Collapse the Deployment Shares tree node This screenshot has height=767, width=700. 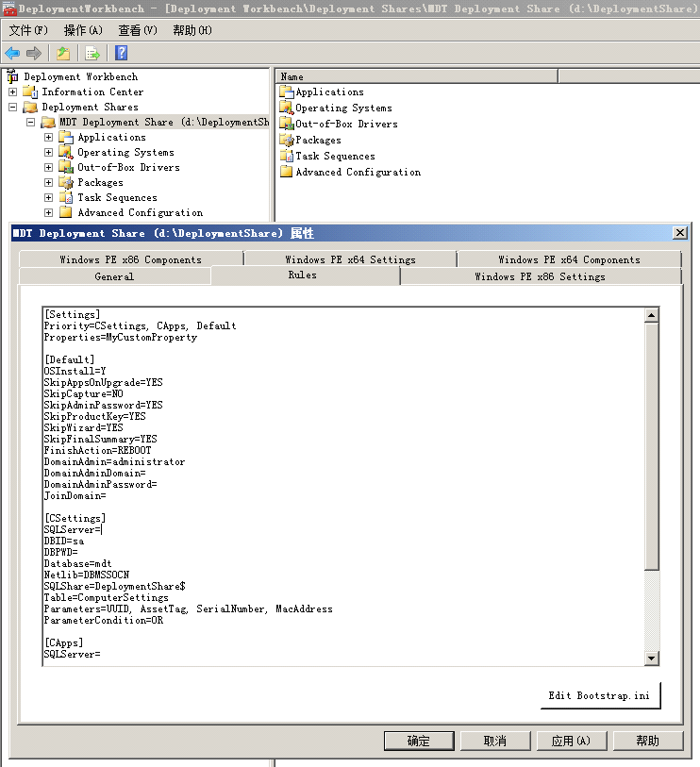(12, 108)
